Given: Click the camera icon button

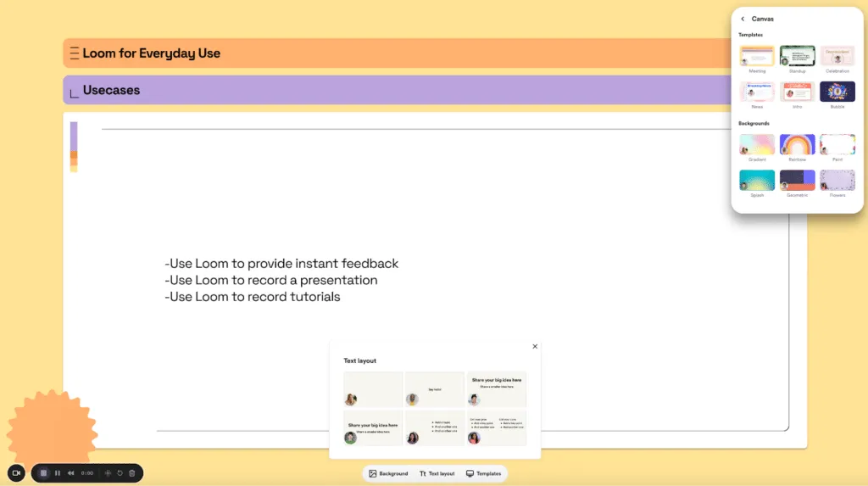Looking at the screenshot, I should point(16,472).
